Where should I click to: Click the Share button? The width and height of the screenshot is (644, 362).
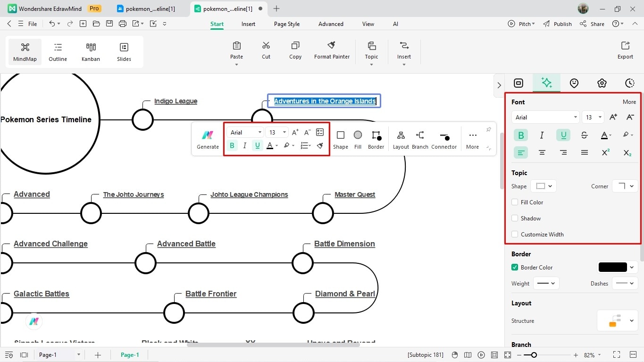pyautogui.click(x=592, y=24)
